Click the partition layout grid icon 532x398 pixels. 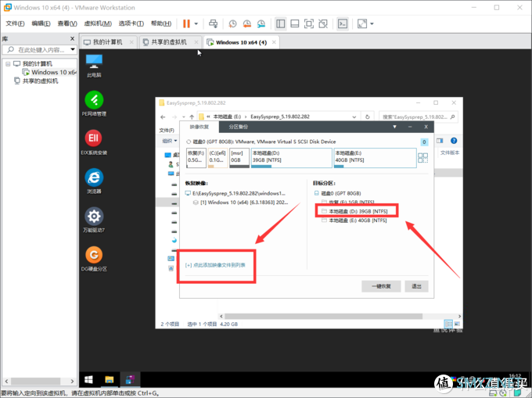[x=422, y=158]
